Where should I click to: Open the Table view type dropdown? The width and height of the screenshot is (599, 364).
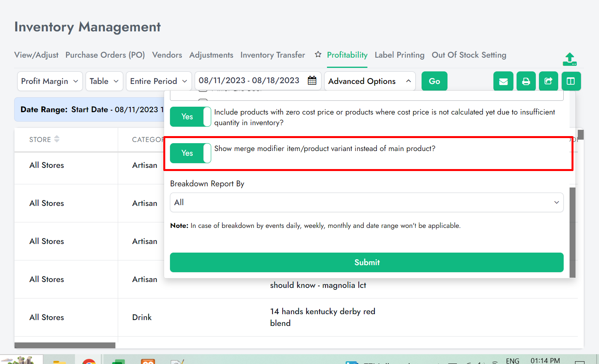(x=104, y=81)
